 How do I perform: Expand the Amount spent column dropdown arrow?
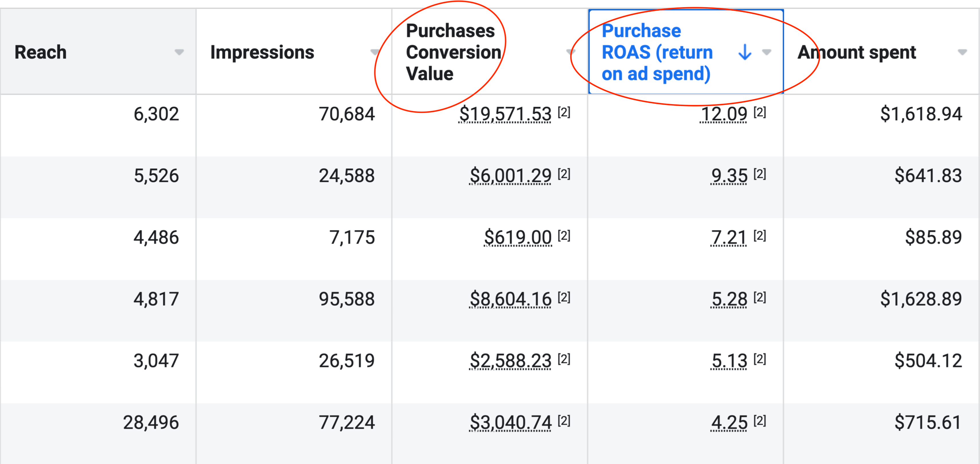pyautogui.click(x=962, y=52)
